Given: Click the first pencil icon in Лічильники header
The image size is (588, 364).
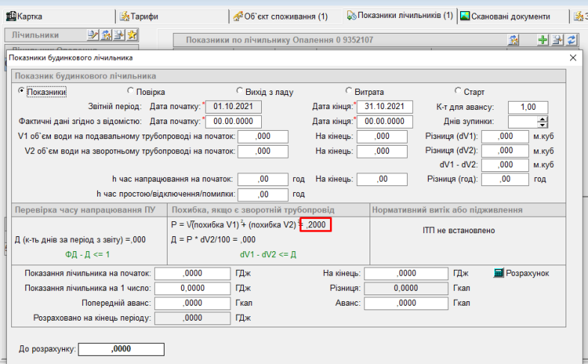Looking at the screenshot, I should pos(94,35).
